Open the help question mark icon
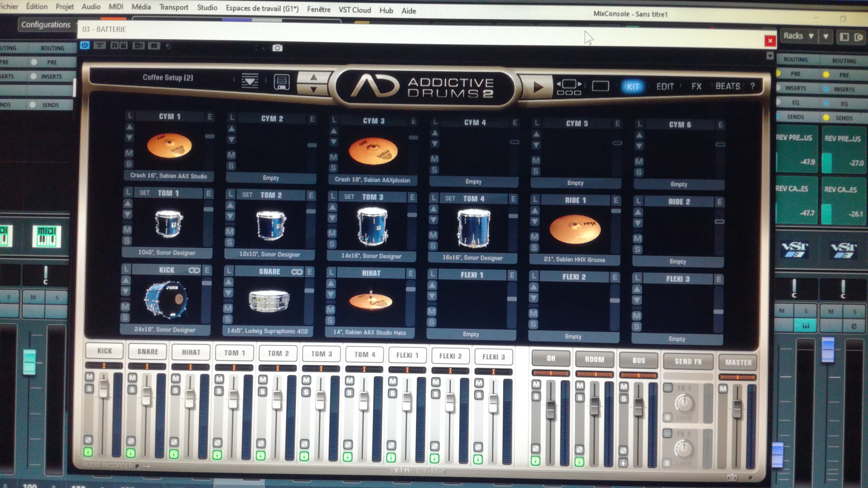 (x=752, y=86)
